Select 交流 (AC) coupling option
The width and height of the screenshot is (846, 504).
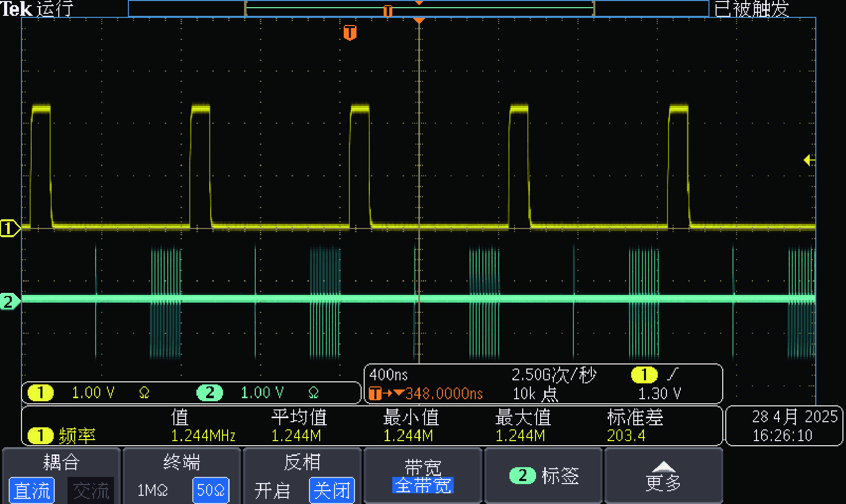pyautogui.click(x=91, y=491)
